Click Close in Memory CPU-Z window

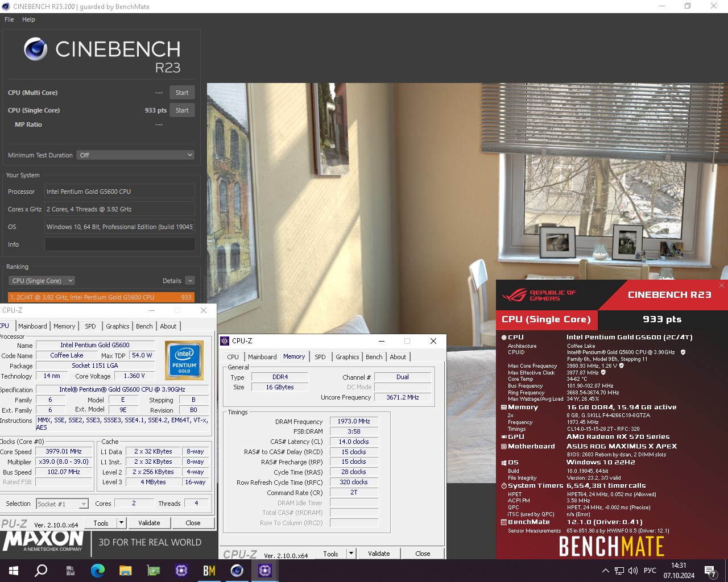pyautogui.click(x=423, y=554)
